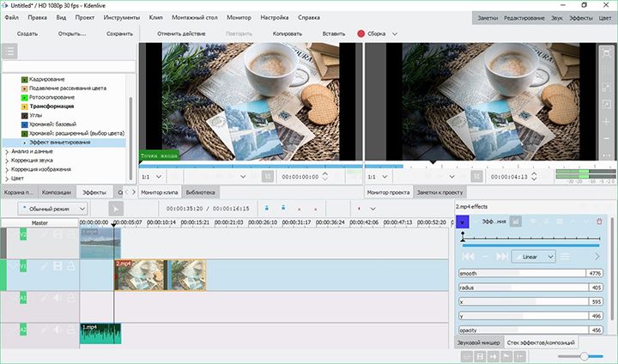Click the third bottom bar icon with arrows
Viewport: 618px width, 364px height.
tap(493, 356)
